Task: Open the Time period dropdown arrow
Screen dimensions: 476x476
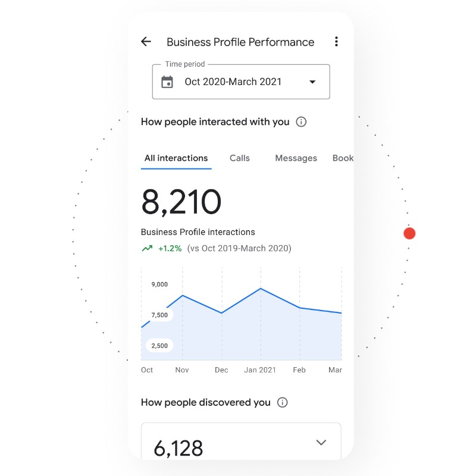Action: tap(312, 82)
